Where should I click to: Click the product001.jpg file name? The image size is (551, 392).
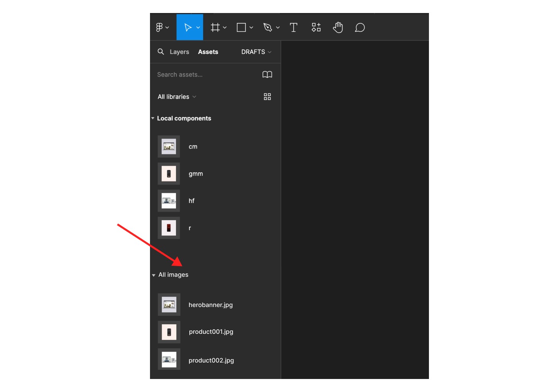point(211,332)
